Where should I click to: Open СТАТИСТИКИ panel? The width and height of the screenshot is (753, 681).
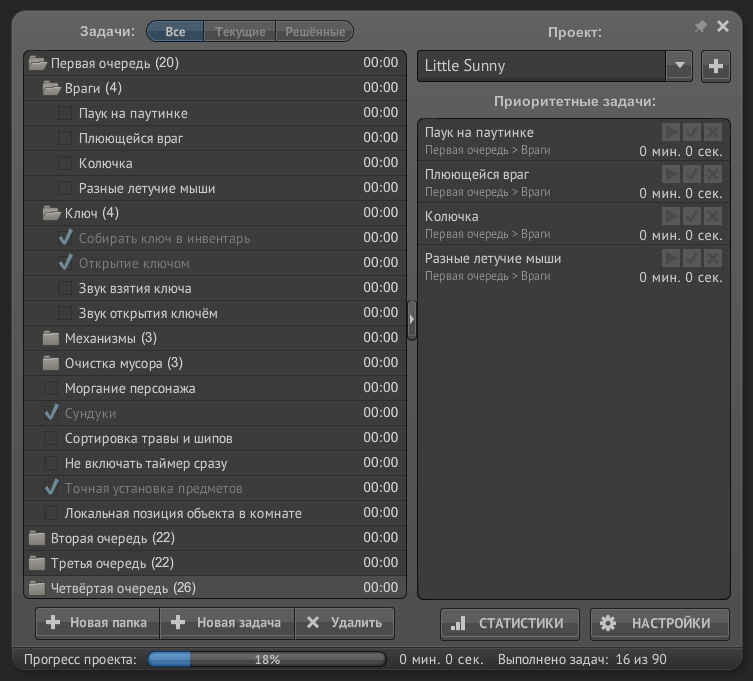point(510,623)
